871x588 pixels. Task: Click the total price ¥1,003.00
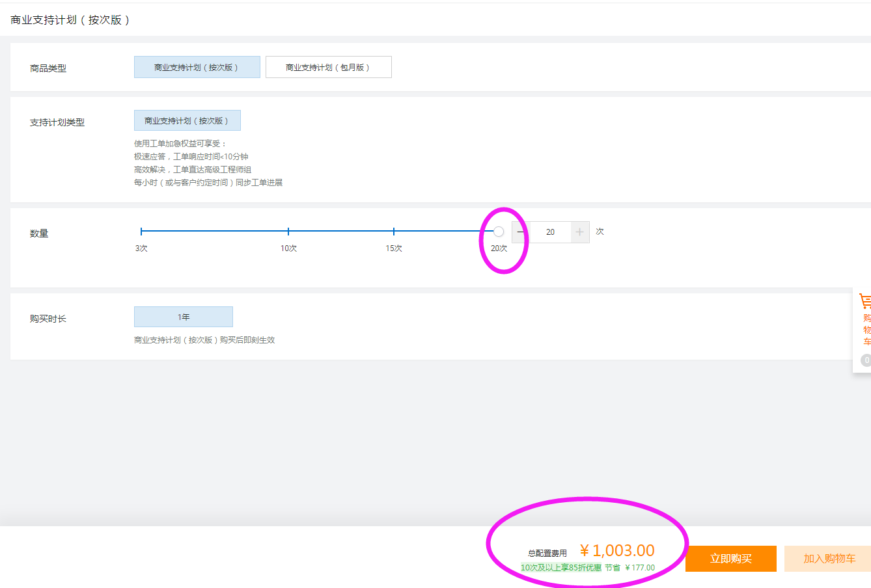coord(617,551)
